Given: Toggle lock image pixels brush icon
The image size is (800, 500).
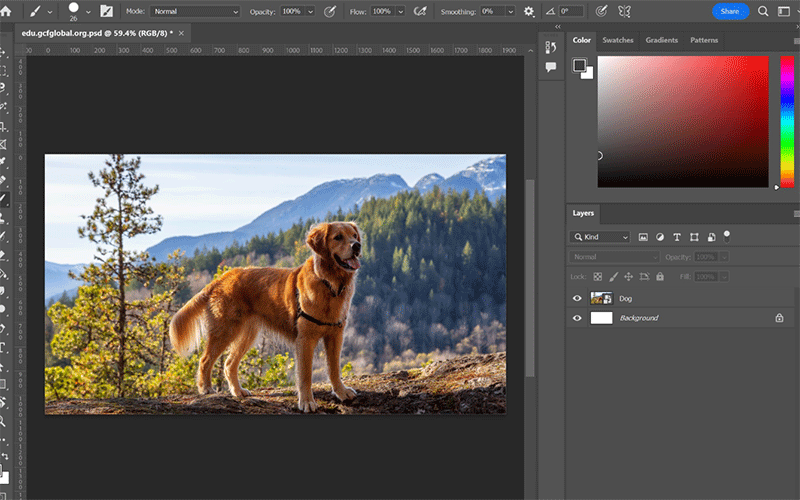Looking at the screenshot, I should click(613, 277).
